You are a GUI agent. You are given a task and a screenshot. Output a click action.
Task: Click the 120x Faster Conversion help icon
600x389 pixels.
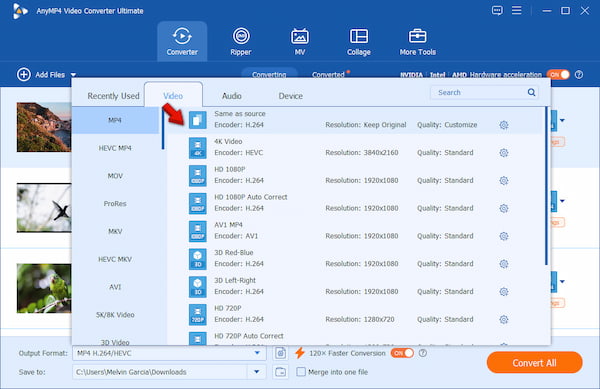422,353
